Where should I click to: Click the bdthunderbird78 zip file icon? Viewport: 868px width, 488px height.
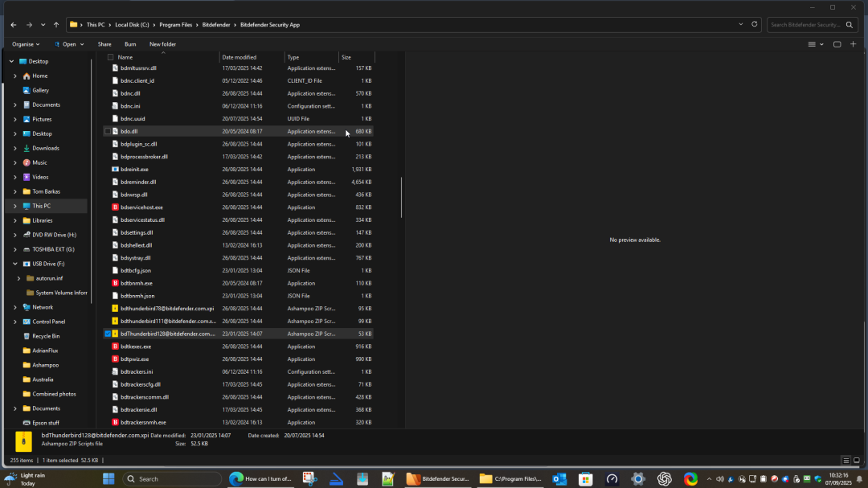[115, 309]
